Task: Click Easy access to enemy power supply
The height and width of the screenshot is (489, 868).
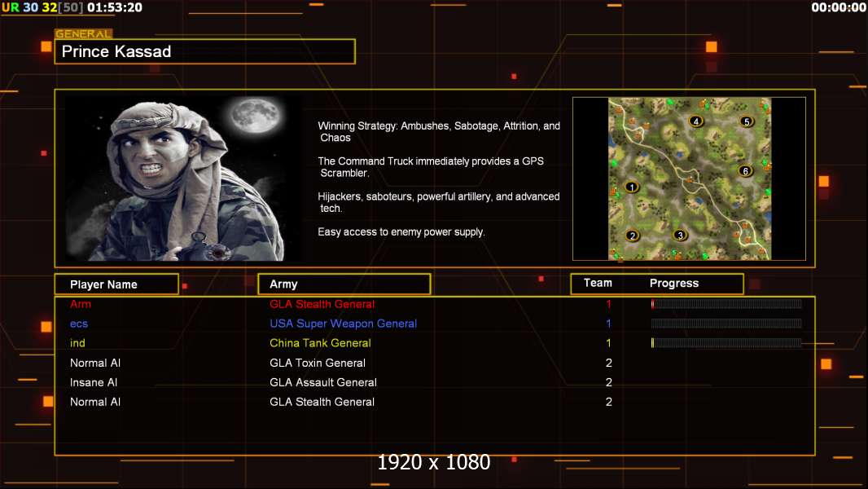Action: pos(401,232)
